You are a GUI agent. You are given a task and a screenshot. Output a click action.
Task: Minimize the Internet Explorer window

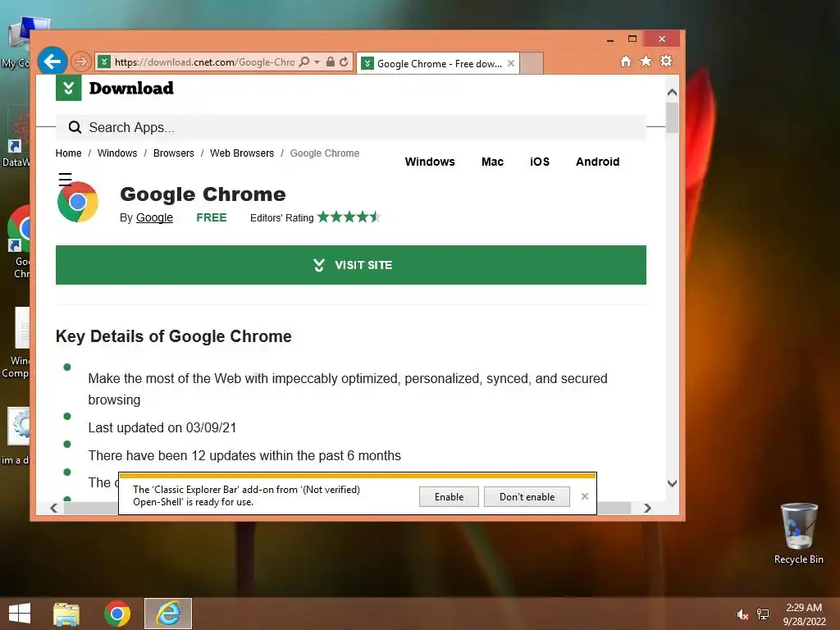pos(610,39)
